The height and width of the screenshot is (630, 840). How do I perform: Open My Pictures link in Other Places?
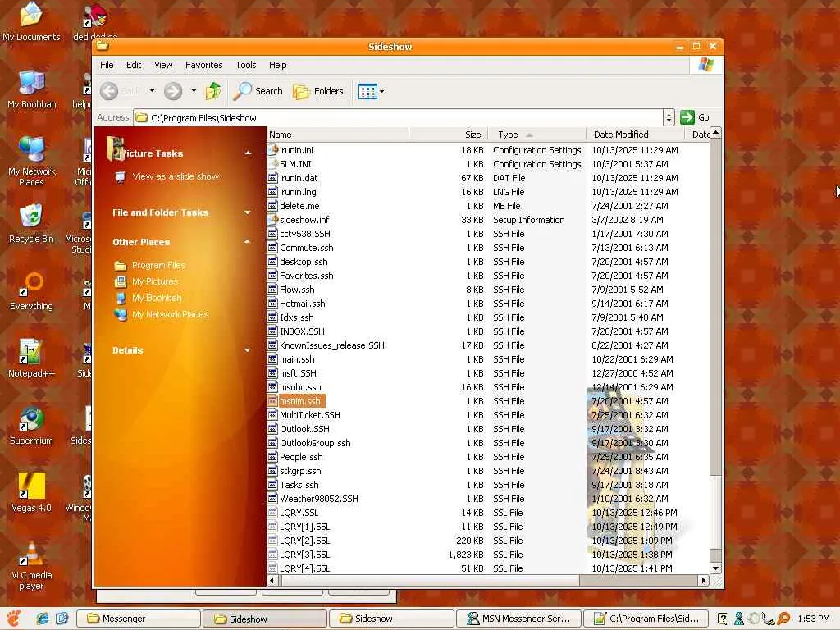point(155,281)
